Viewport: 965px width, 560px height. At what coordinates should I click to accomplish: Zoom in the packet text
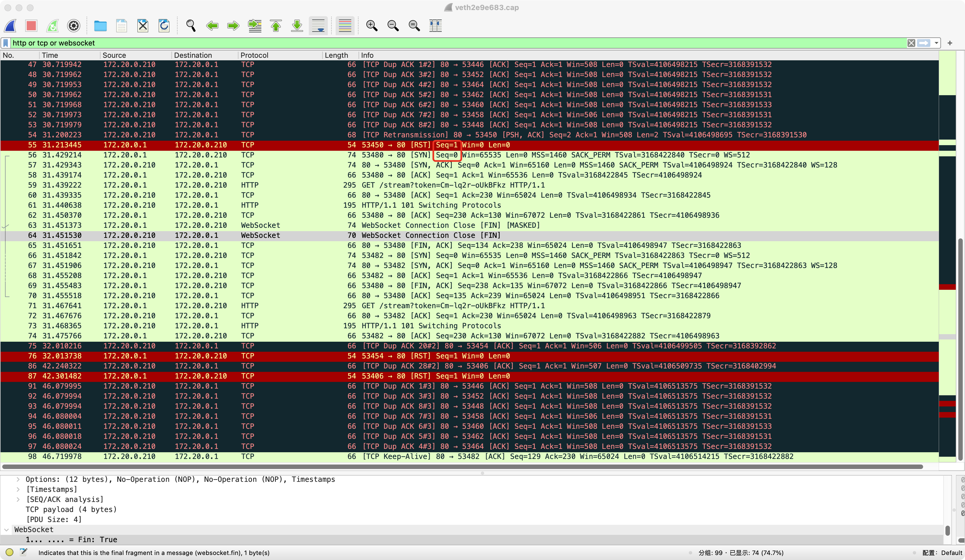click(x=371, y=26)
